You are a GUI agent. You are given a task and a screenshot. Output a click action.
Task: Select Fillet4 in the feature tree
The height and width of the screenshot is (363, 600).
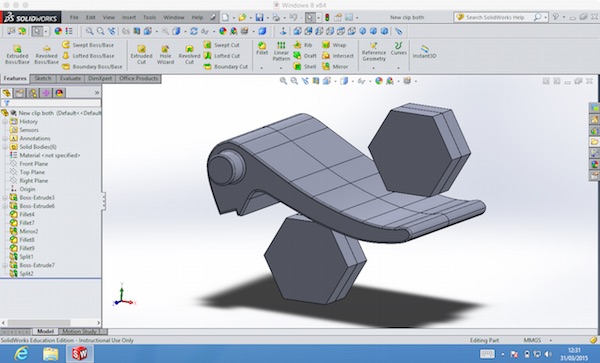tap(22, 214)
